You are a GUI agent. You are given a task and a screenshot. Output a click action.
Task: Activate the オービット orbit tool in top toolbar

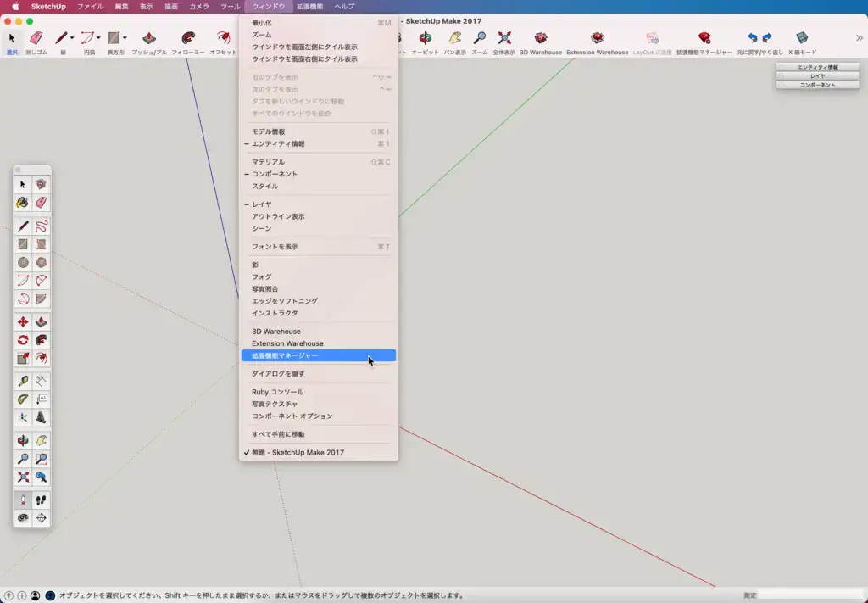point(426,38)
